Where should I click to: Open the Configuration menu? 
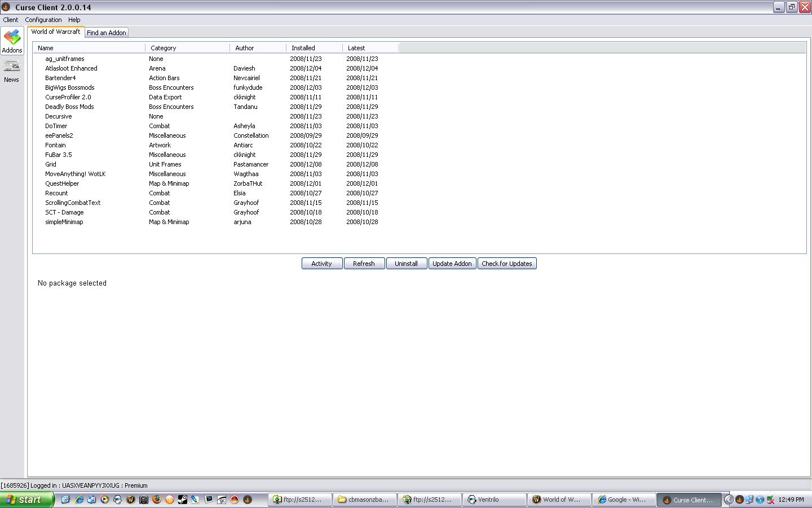click(x=43, y=20)
